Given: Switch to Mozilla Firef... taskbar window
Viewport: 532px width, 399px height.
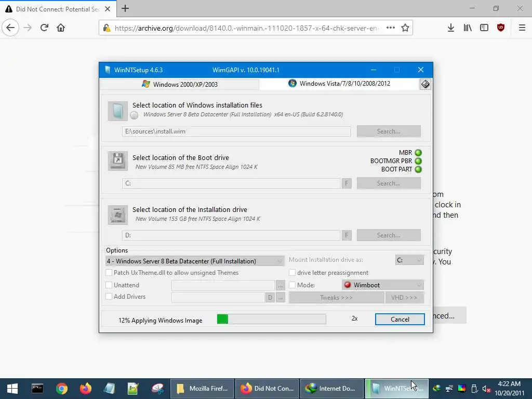Looking at the screenshot, I should (x=202, y=389).
